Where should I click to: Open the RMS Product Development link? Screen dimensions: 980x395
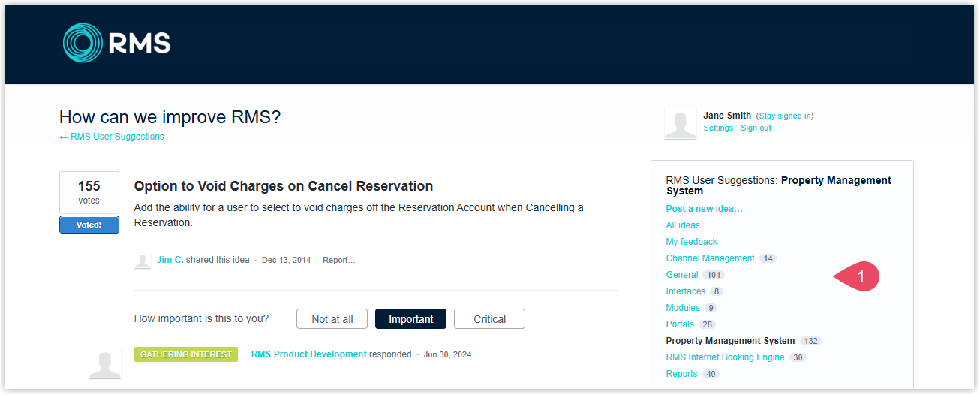tap(309, 354)
